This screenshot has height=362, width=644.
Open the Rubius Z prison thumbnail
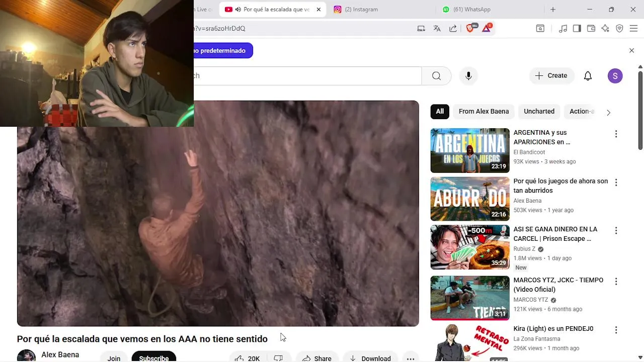(x=470, y=247)
